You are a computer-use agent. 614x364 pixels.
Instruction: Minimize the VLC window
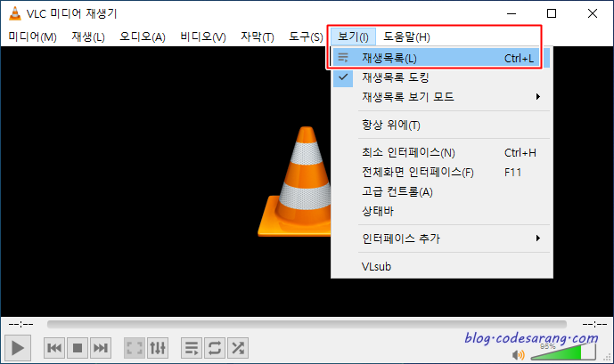(512, 13)
